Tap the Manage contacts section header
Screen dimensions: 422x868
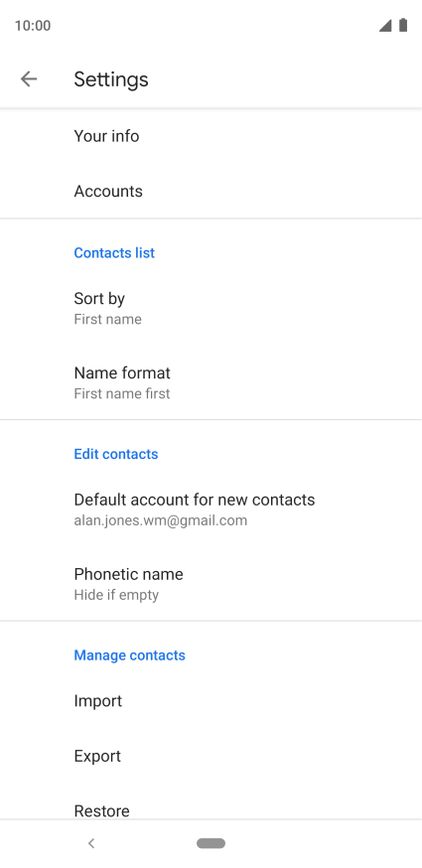point(130,655)
